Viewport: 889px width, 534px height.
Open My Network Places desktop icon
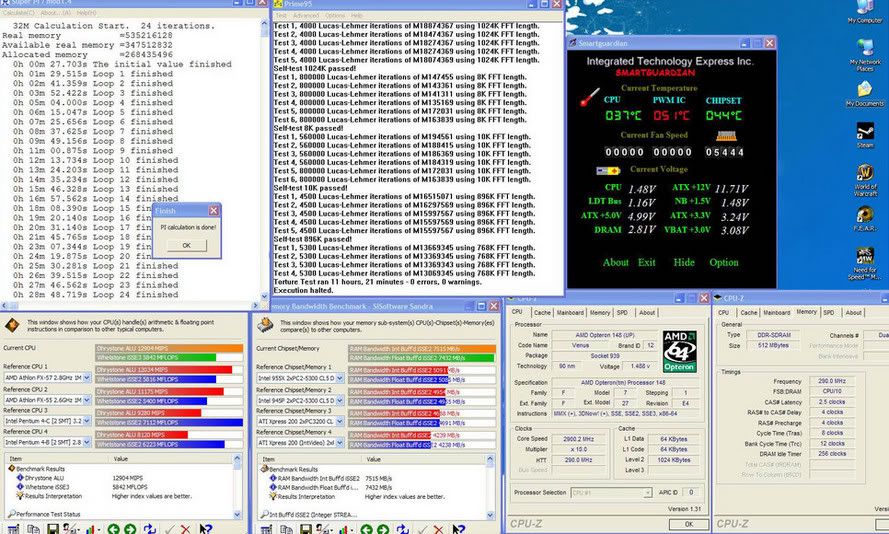pyautogui.click(x=865, y=56)
